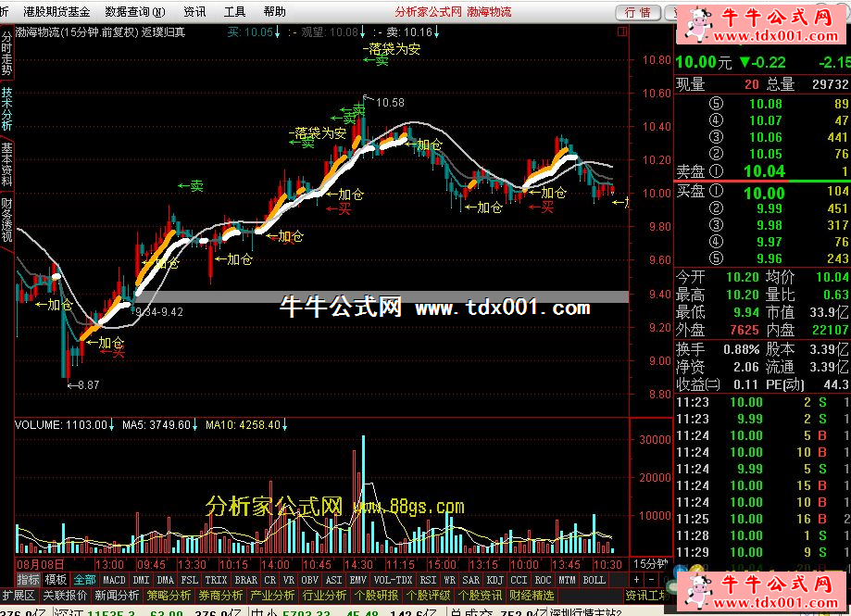Expand the MA5 3749.60 arrow
This screenshot has height=616, width=851.
(194, 425)
